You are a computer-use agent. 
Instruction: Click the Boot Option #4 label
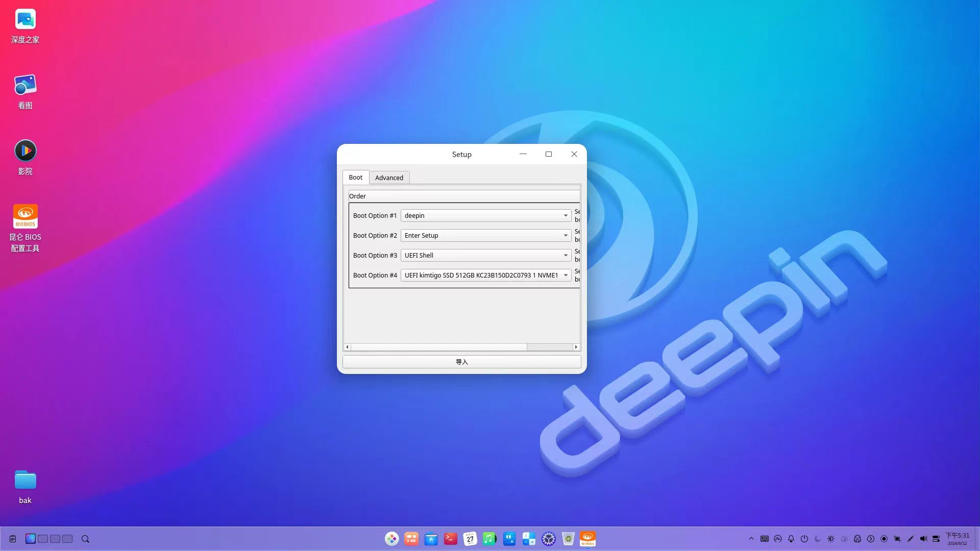click(375, 275)
